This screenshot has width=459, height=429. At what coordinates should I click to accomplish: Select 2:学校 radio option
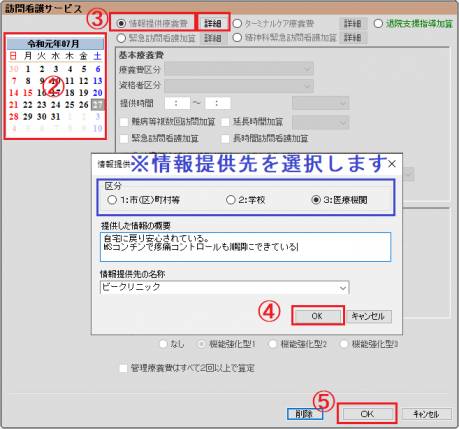pyautogui.click(x=231, y=200)
